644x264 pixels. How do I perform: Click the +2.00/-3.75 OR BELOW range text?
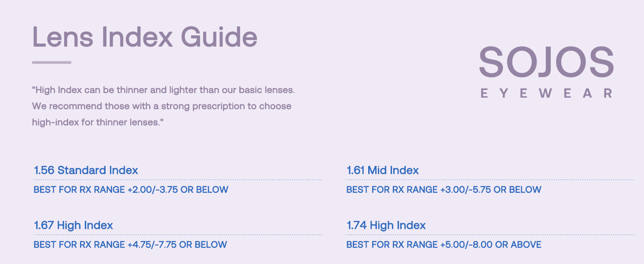click(178, 190)
